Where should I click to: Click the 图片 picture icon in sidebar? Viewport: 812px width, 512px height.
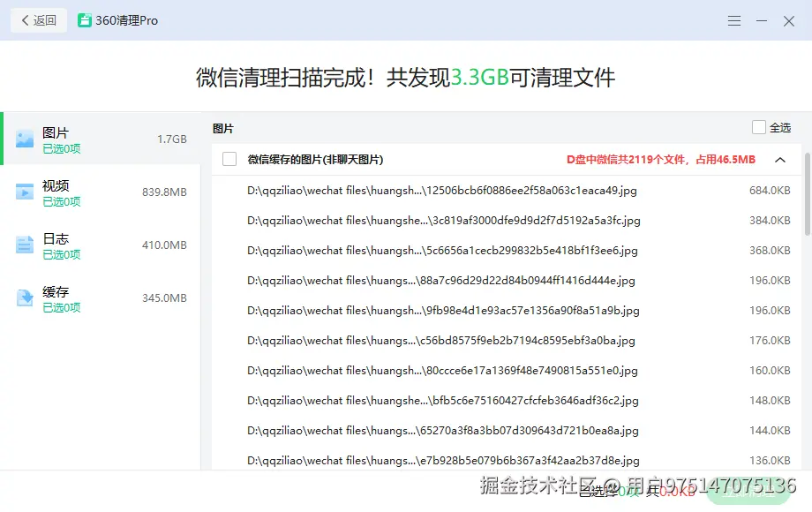[x=25, y=139]
